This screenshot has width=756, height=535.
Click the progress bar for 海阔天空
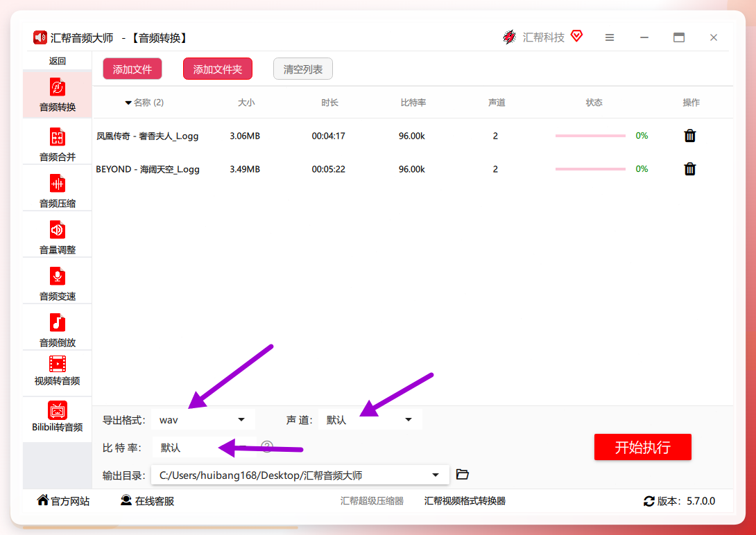point(590,169)
